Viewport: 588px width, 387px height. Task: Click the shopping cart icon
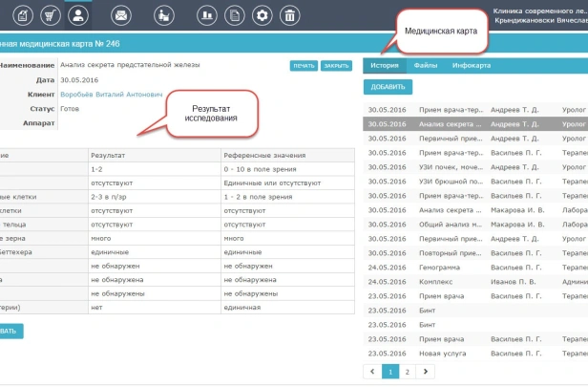coord(52,14)
